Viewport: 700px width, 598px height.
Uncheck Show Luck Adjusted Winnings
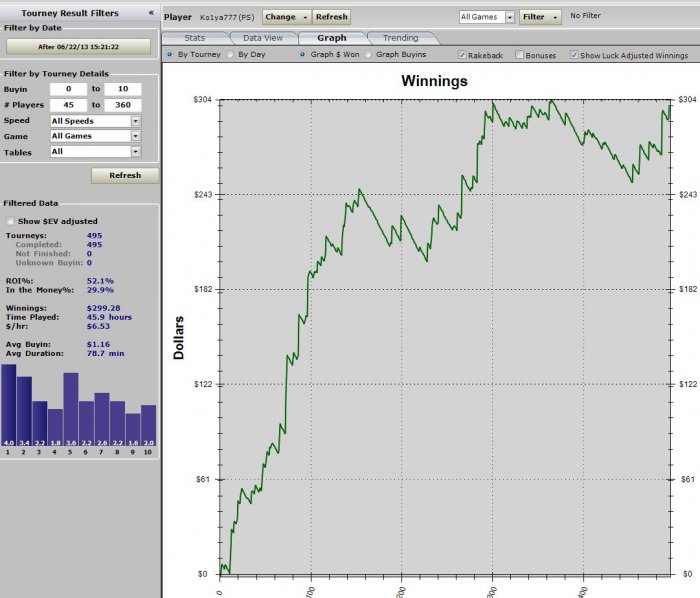point(574,55)
